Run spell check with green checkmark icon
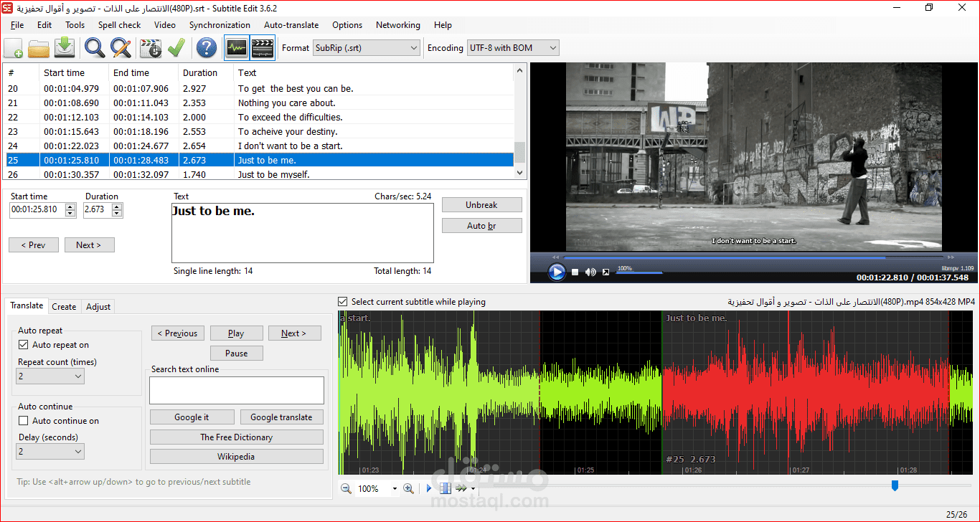The height and width of the screenshot is (522, 980). tap(176, 48)
